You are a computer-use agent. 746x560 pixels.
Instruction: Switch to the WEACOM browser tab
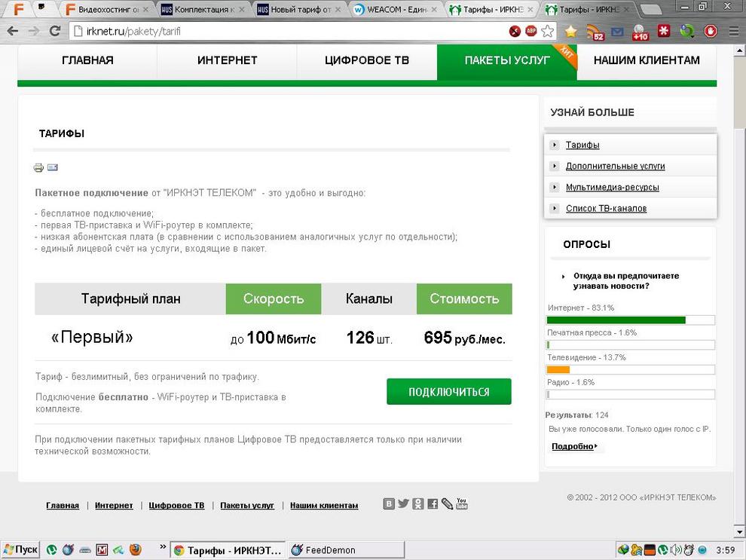(x=394, y=9)
